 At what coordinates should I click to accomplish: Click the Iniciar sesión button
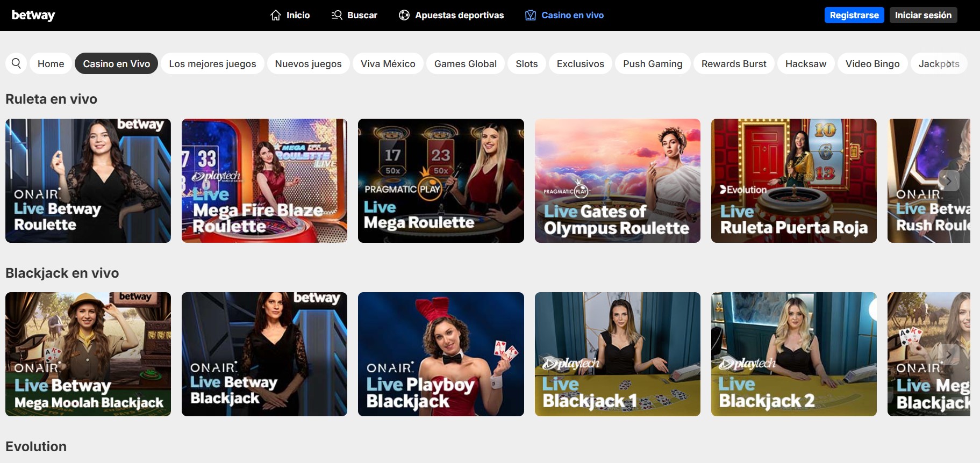pos(923,15)
